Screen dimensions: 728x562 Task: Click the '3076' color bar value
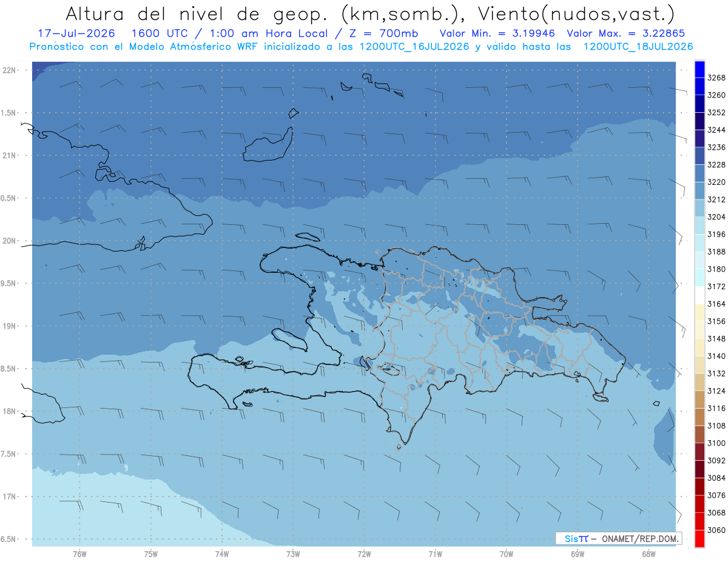click(x=716, y=495)
